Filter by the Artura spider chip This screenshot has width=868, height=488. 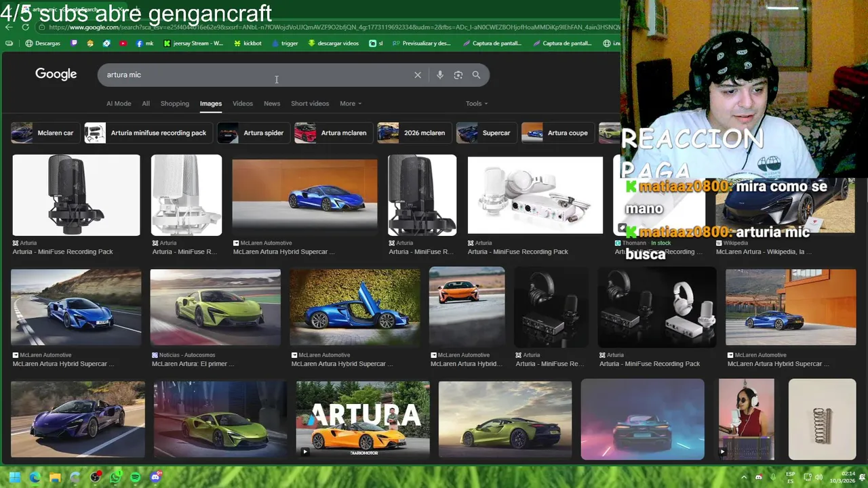pyautogui.click(x=254, y=133)
